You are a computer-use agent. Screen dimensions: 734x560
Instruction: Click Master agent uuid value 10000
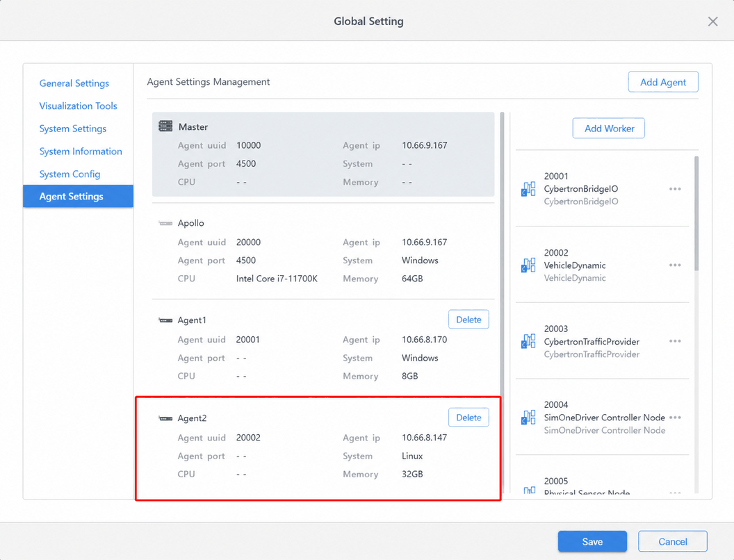click(249, 145)
